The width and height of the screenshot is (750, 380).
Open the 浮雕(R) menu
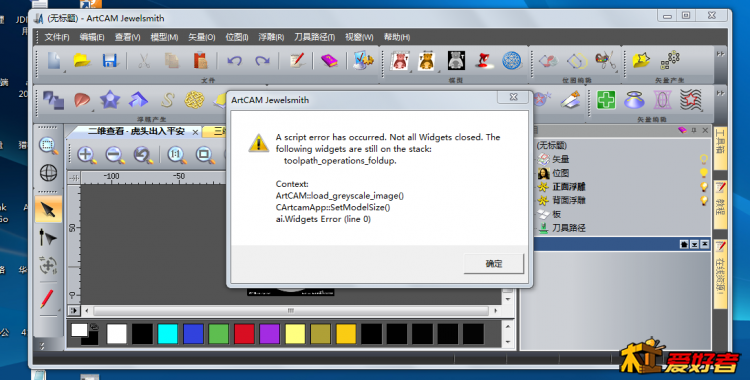pyautogui.click(x=271, y=37)
